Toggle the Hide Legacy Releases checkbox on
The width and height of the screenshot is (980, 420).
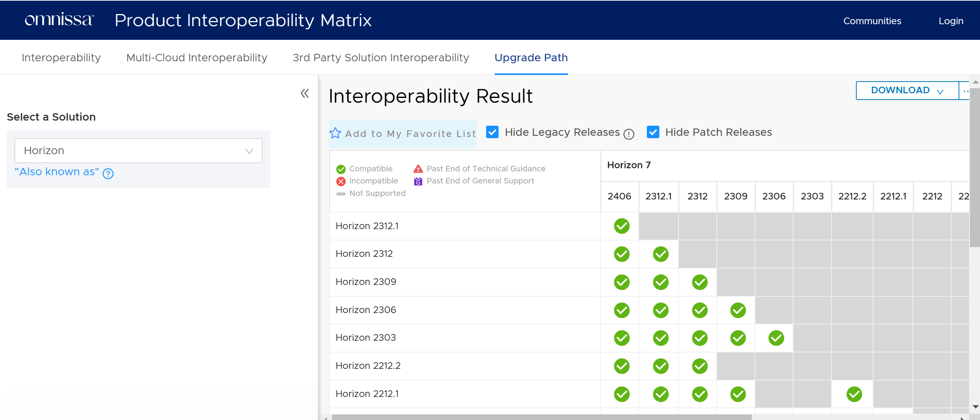tap(492, 132)
